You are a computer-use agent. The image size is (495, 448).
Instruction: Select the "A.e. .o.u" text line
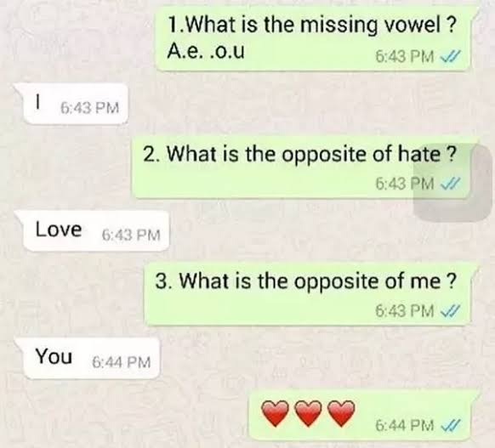206,52
